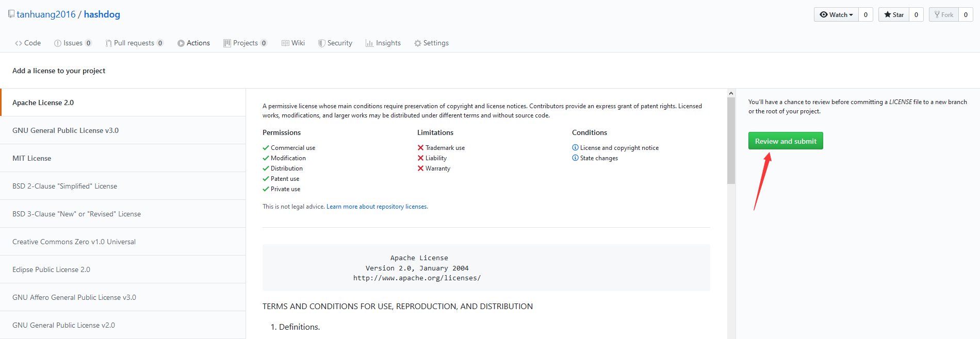Click the Modification check icon
The height and width of the screenshot is (339, 980).
pos(266,158)
